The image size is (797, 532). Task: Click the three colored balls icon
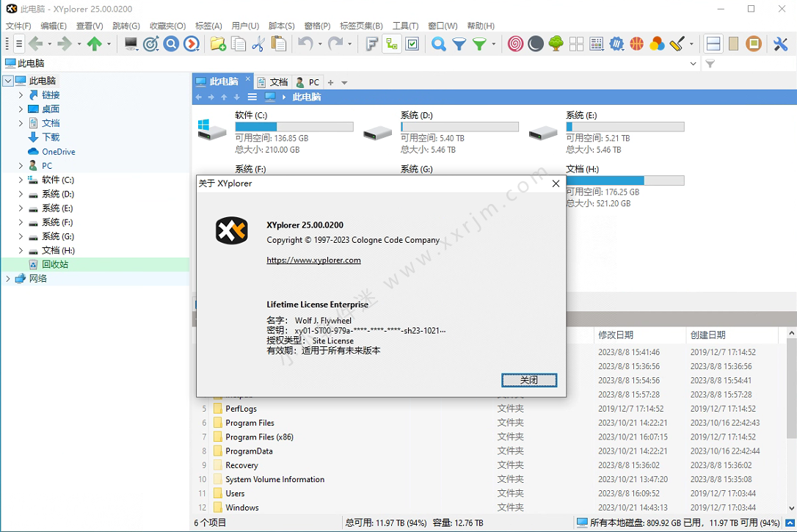pyautogui.click(x=657, y=44)
